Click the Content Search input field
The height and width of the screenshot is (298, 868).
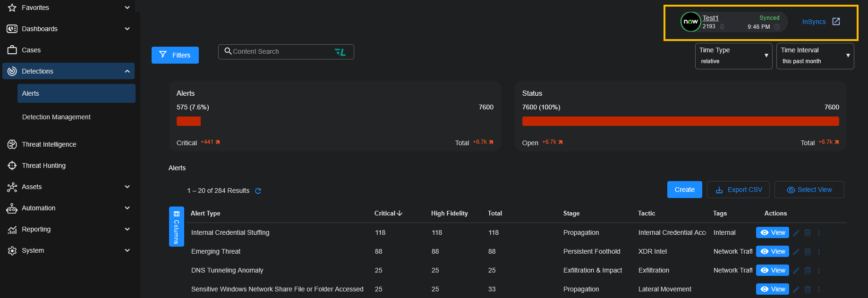point(281,52)
